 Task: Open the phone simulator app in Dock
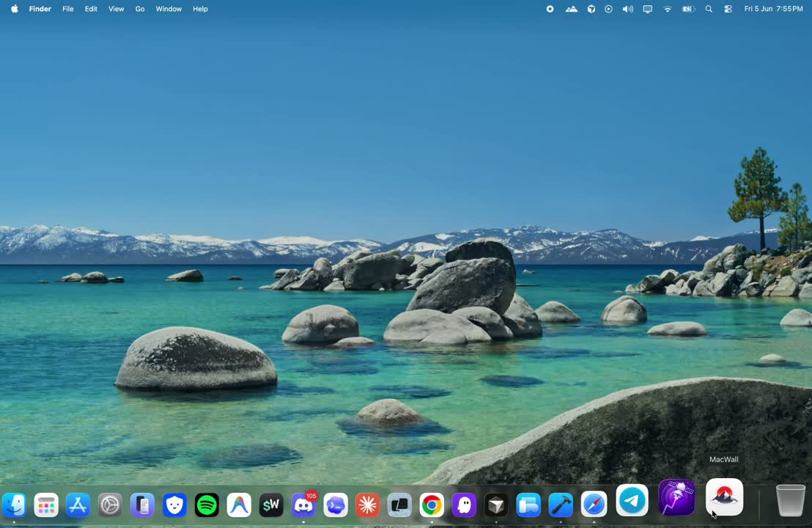tap(142, 505)
